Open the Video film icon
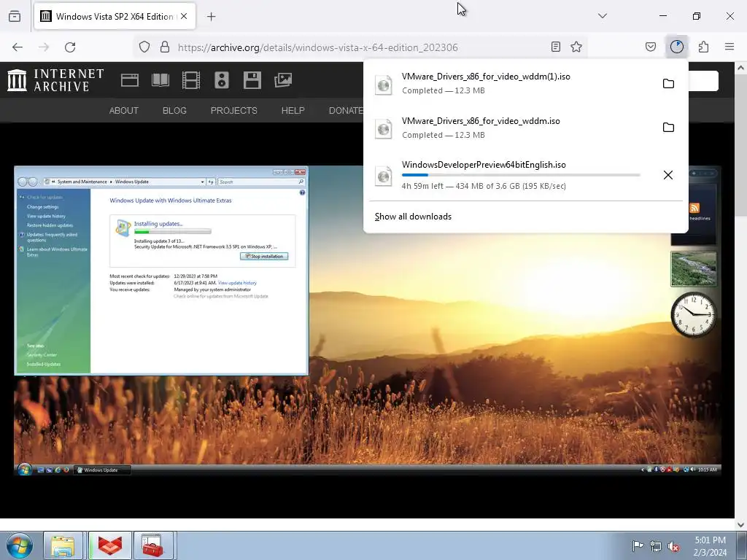This screenshot has width=747, height=560. click(191, 80)
